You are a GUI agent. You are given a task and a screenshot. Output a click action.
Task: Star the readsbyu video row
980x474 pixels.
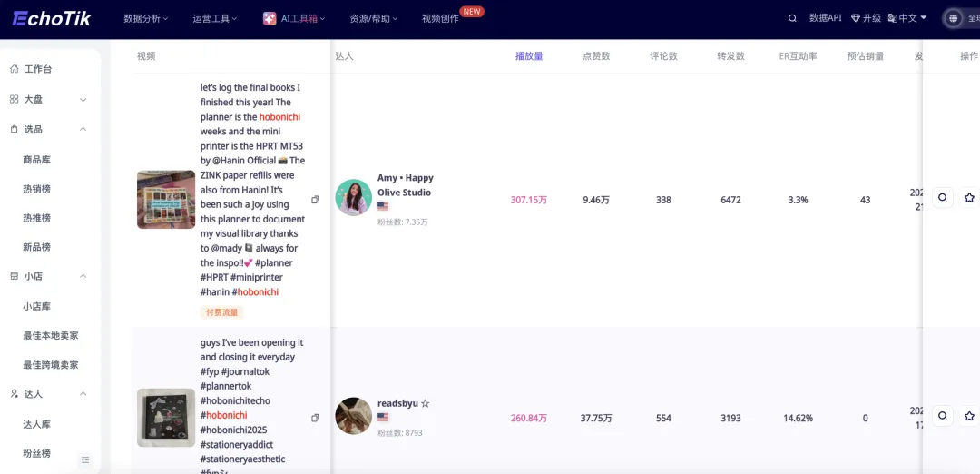[969, 416]
